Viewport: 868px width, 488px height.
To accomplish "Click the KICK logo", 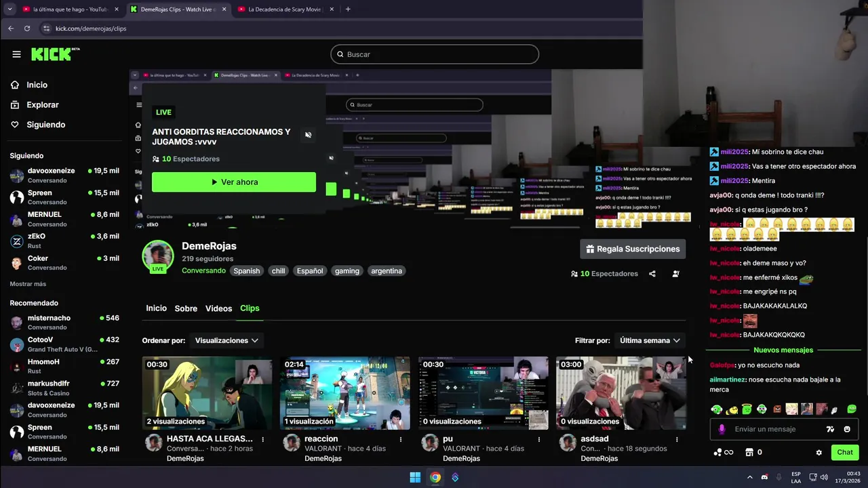I will coord(56,54).
